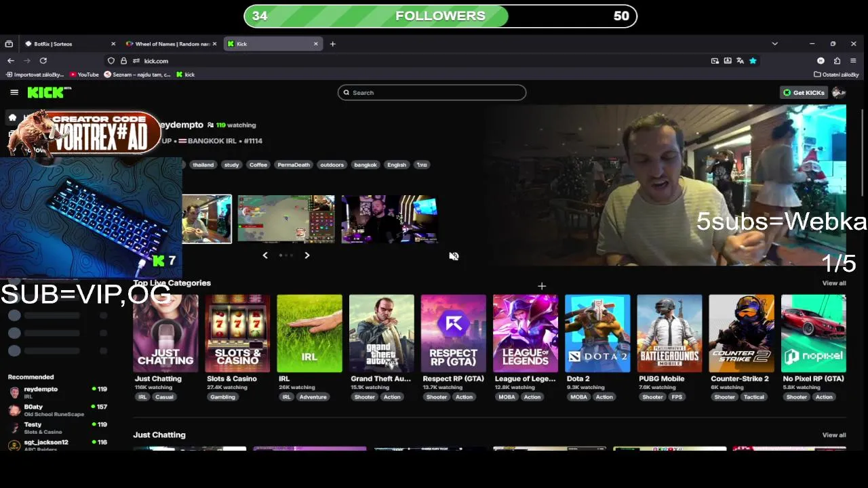The height and width of the screenshot is (488, 868).
Task: Open a new browser tab with plus
Action: coord(332,44)
